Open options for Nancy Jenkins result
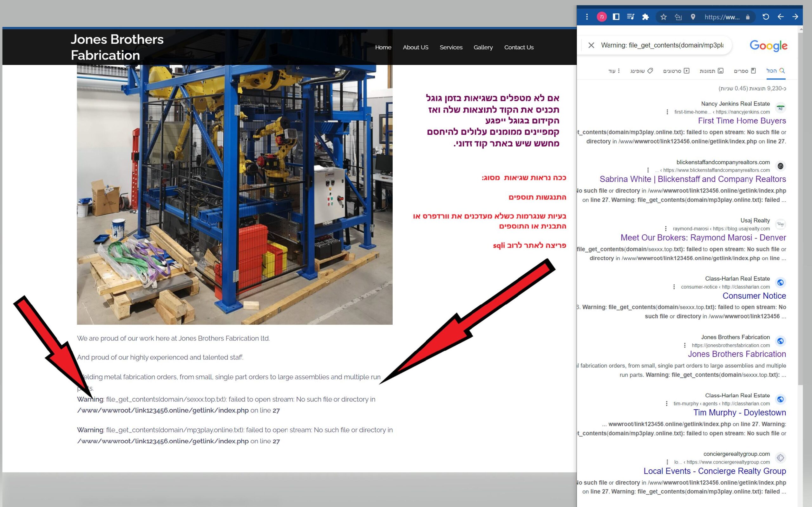The image size is (812, 507). tap(667, 112)
